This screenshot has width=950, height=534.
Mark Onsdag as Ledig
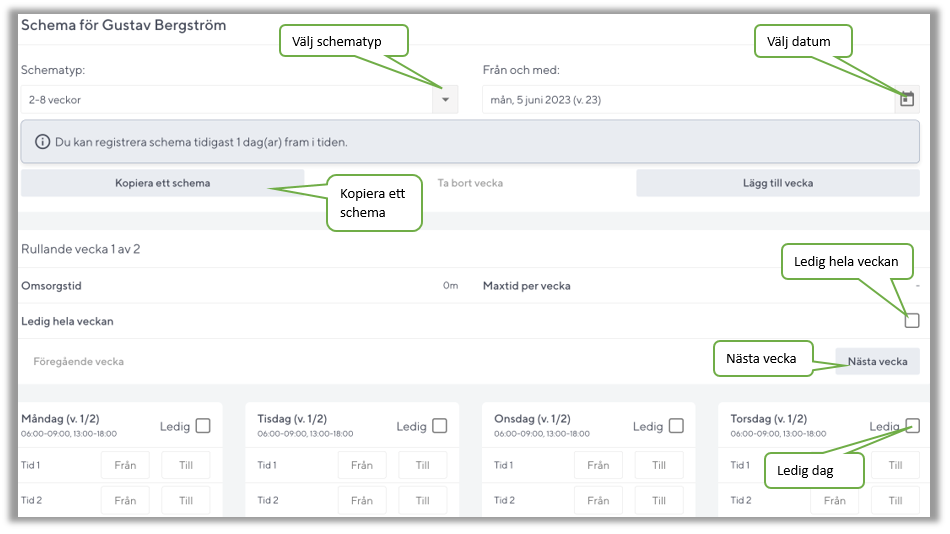[676, 426]
